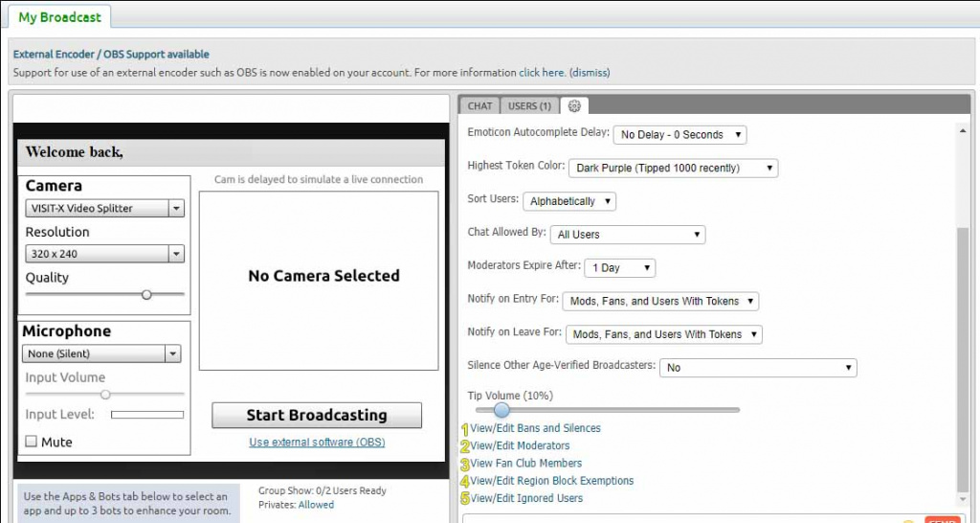The height and width of the screenshot is (523, 980).
Task: Dismiss the external encoder notice
Action: pos(590,73)
